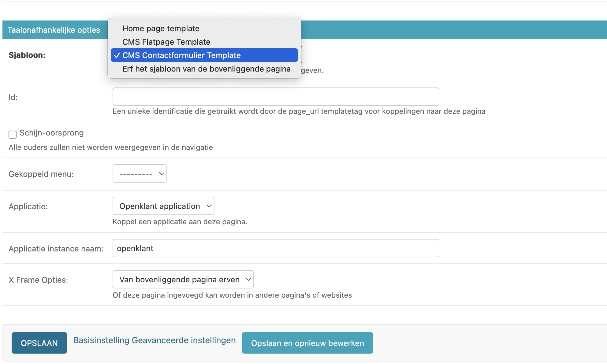Image resolution: width=607 pixels, height=364 pixels.
Task: Click the Taalonafhankelijke opties section header
Action: coord(54,30)
